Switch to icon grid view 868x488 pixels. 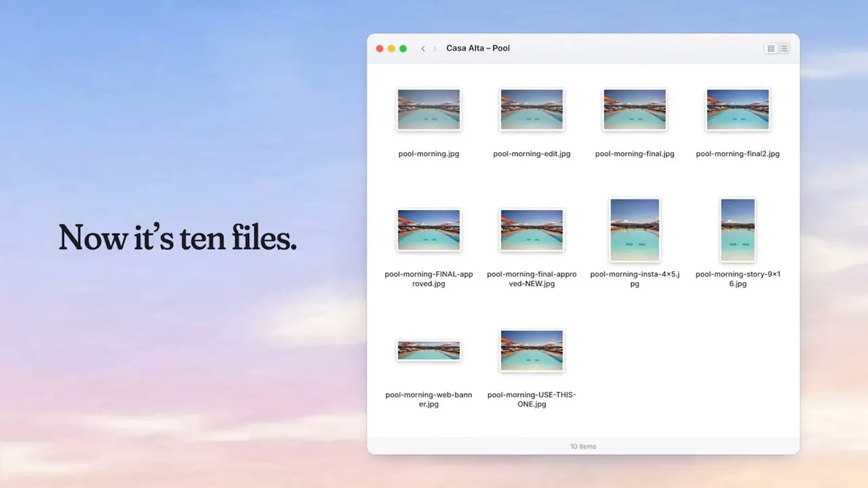pos(771,48)
